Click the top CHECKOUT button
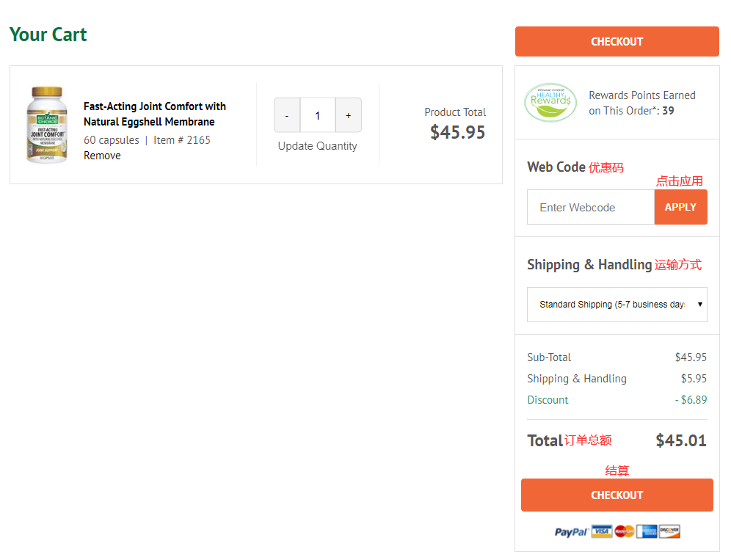731x560 pixels. tap(617, 42)
